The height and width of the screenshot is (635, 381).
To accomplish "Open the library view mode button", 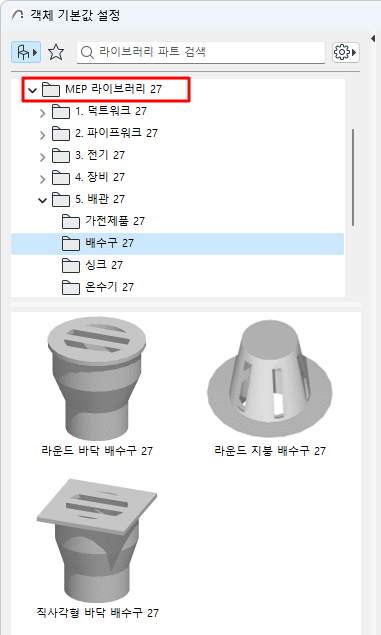I will (x=26, y=52).
